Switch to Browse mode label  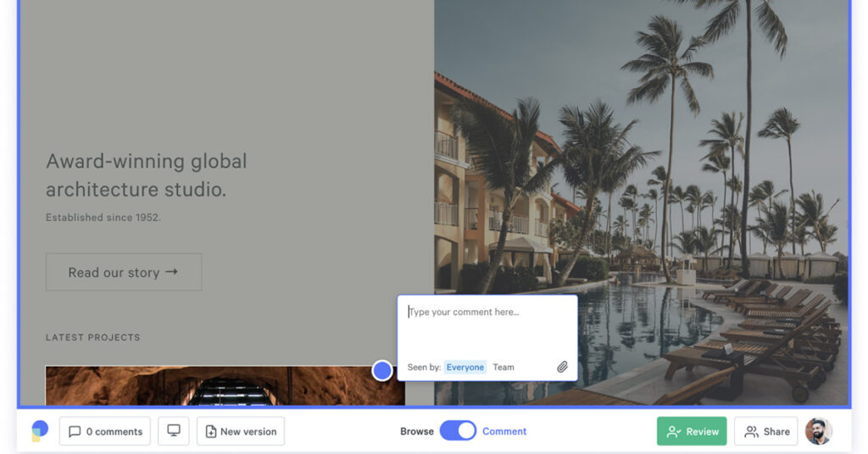point(416,431)
